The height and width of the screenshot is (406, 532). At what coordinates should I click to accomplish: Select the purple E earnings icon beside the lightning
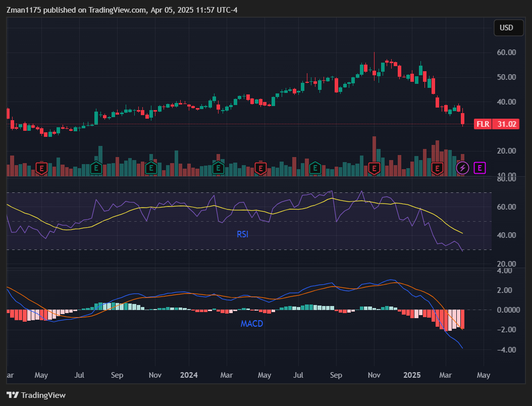[x=479, y=168]
